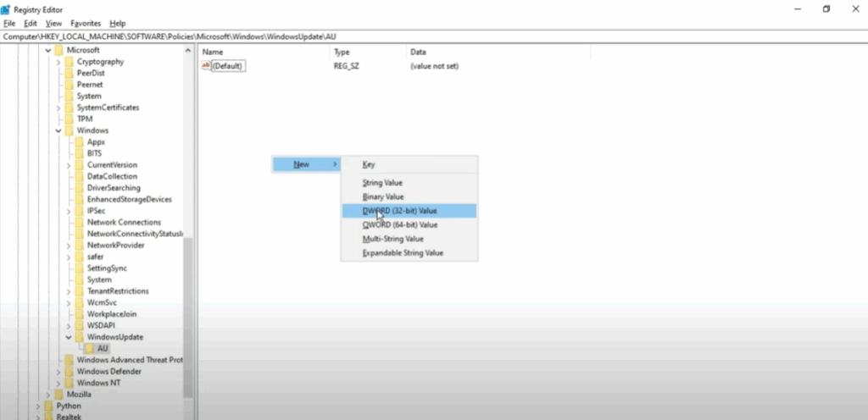This screenshot has height=420, width=868.
Task: Select the (Default) value name
Action: (x=227, y=66)
